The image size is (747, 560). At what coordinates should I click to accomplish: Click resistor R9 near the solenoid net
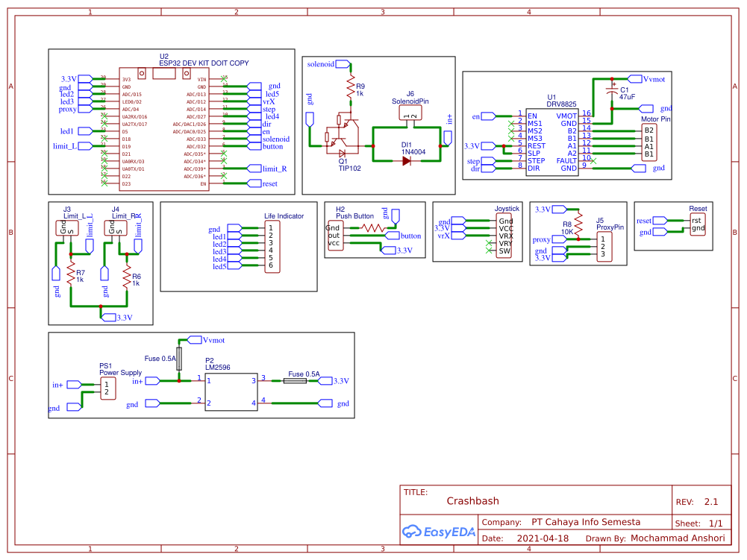click(x=349, y=89)
